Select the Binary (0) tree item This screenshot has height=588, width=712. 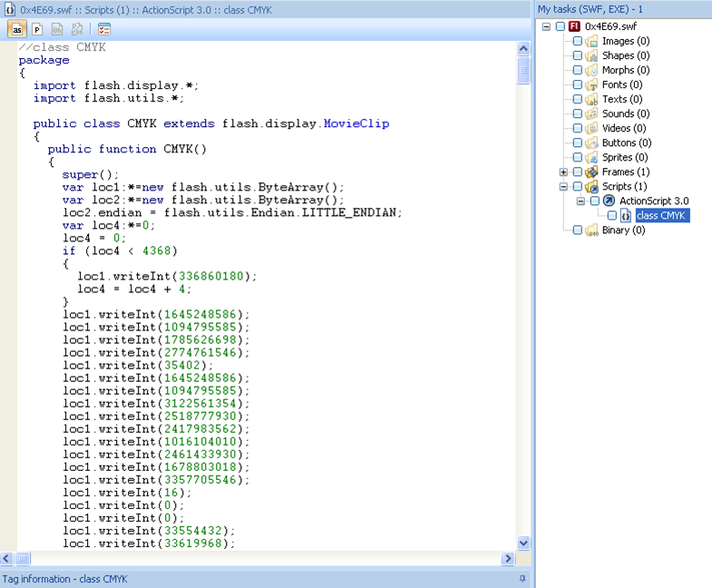625,230
